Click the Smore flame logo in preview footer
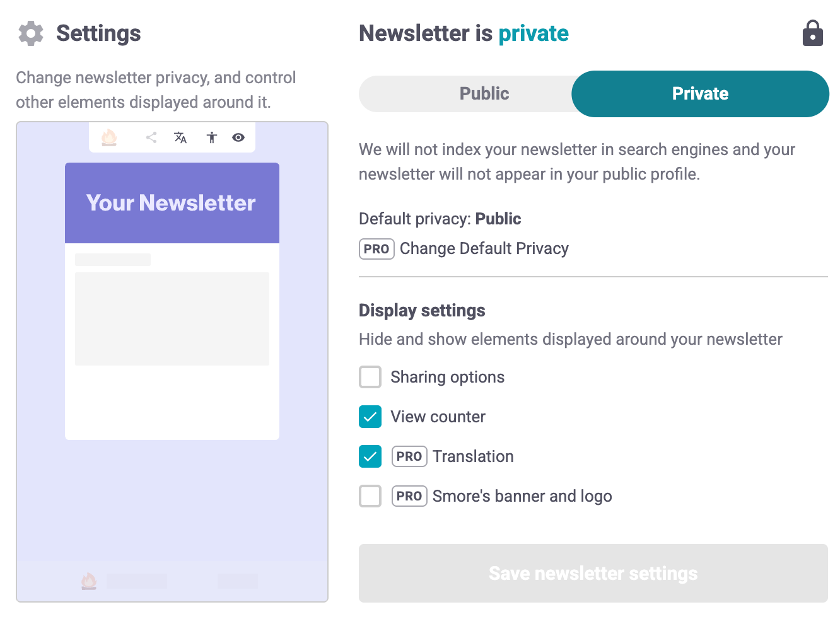Screen dimensions: 840x624 coord(89,581)
